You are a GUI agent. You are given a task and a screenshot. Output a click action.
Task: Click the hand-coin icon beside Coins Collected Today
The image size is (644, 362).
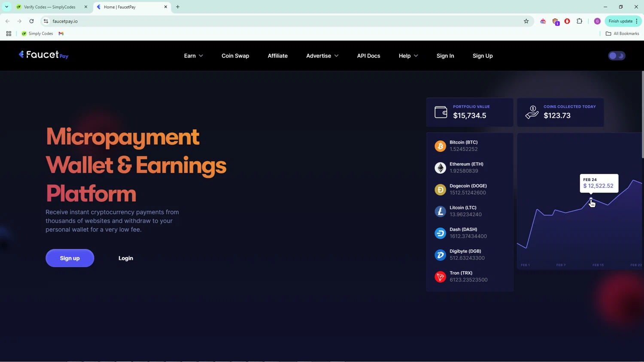coord(532,112)
